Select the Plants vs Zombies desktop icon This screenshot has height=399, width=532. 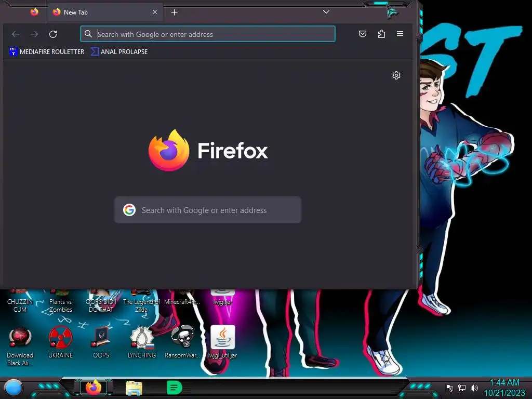(x=60, y=302)
